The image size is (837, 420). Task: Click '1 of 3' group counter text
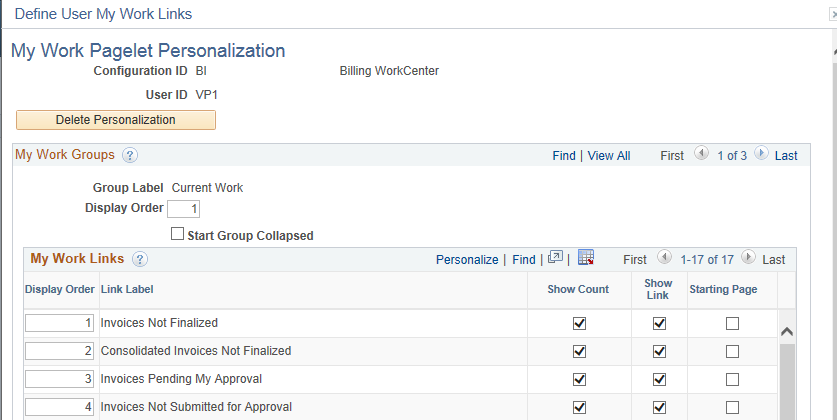(732, 156)
